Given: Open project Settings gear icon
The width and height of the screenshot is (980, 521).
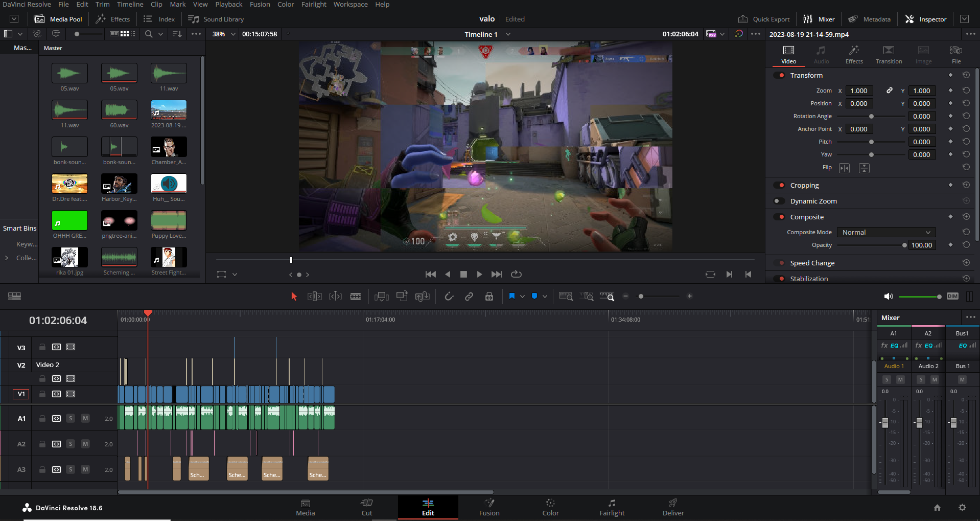Looking at the screenshot, I should click(x=962, y=508).
